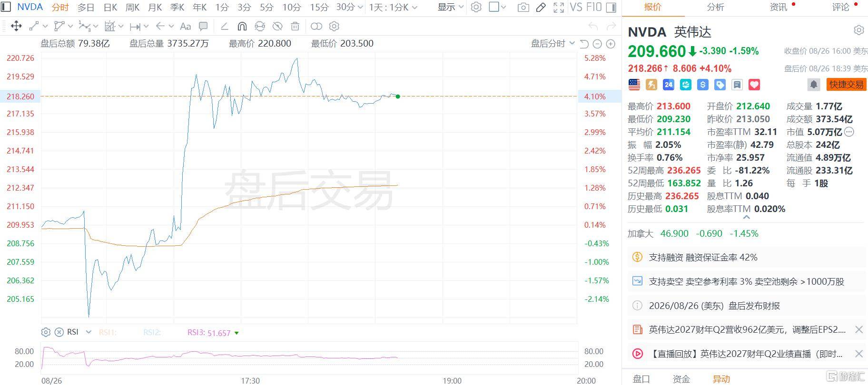
Task: Select the arrow annotation tool
Action: tap(160, 26)
